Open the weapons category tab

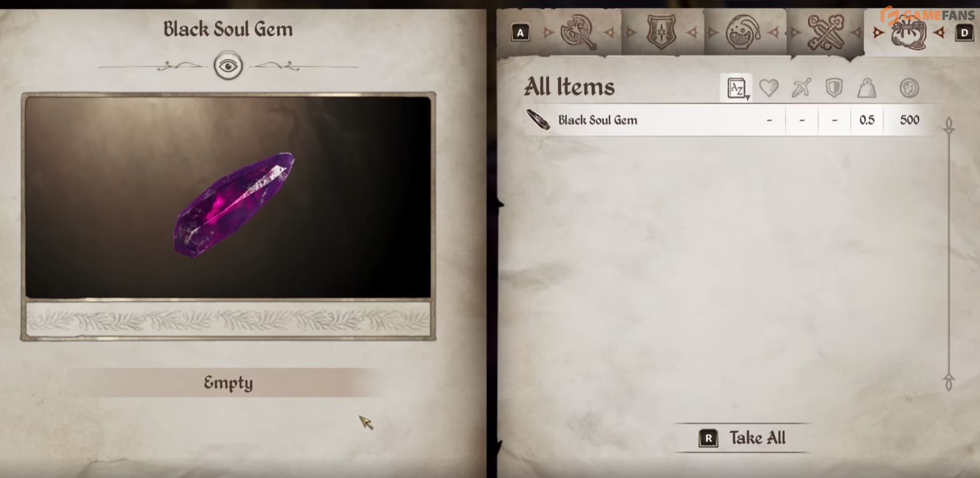[x=578, y=32]
